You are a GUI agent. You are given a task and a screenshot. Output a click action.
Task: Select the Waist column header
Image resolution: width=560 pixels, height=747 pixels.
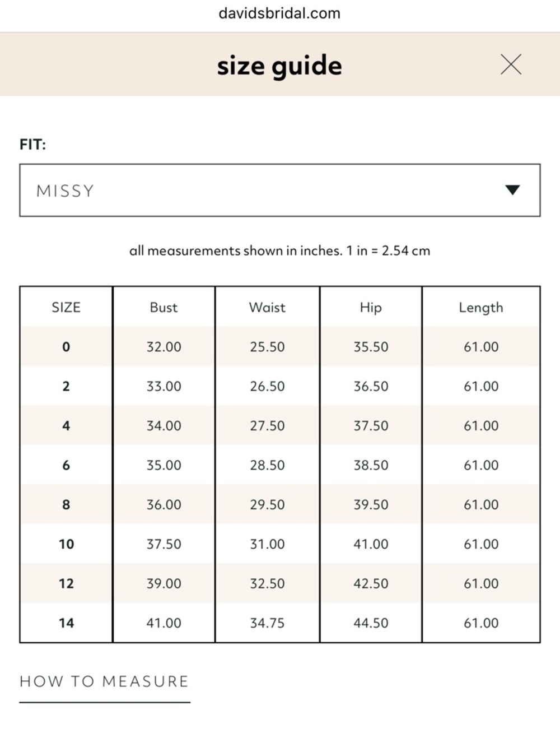[267, 307]
